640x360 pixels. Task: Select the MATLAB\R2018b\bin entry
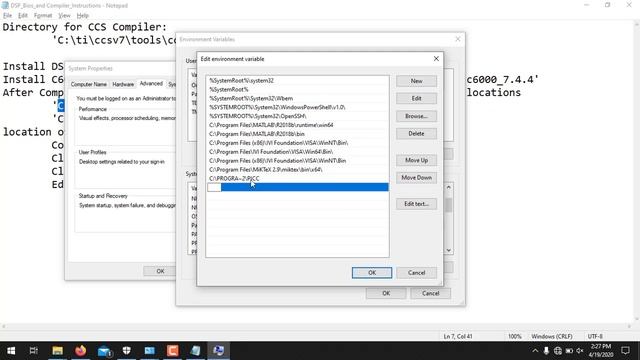click(298, 134)
